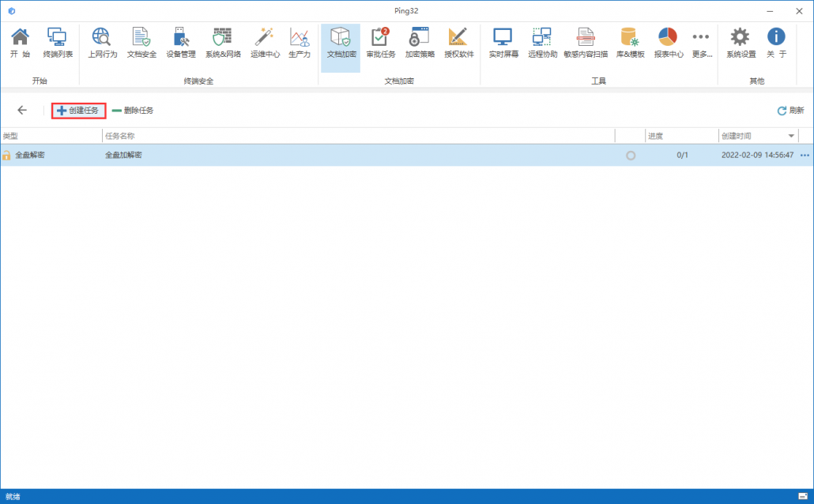Click the 创建时间 column sort arrow
Image resolution: width=814 pixels, height=504 pixels.
tap(791, 136)
